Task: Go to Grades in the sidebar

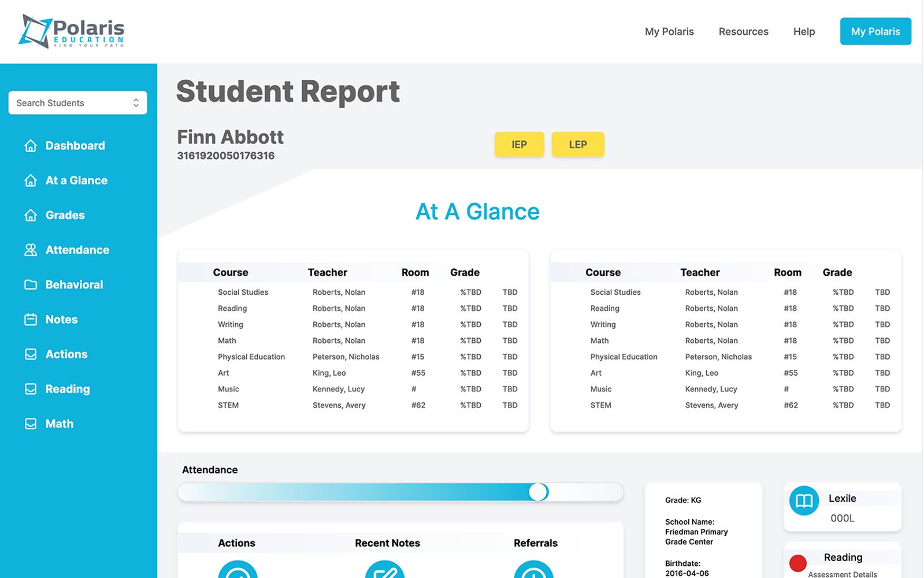Action: click(65, 215)
